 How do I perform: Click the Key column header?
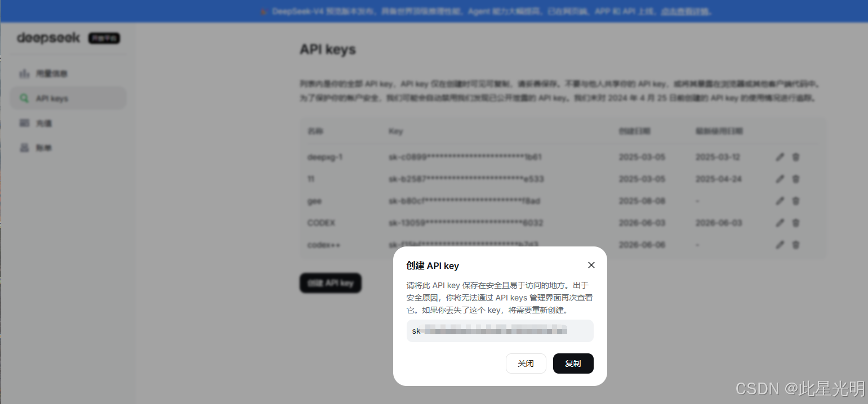coord(395,131)
